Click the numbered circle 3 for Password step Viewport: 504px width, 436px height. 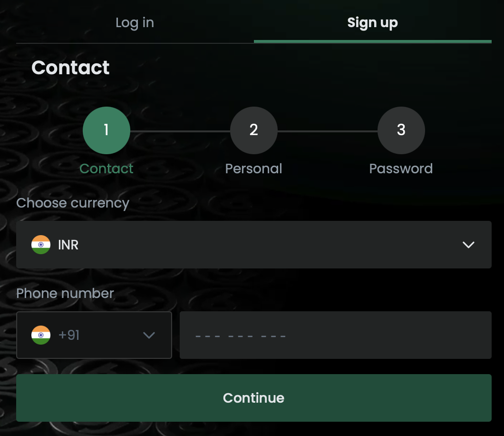tap(401, 130)
